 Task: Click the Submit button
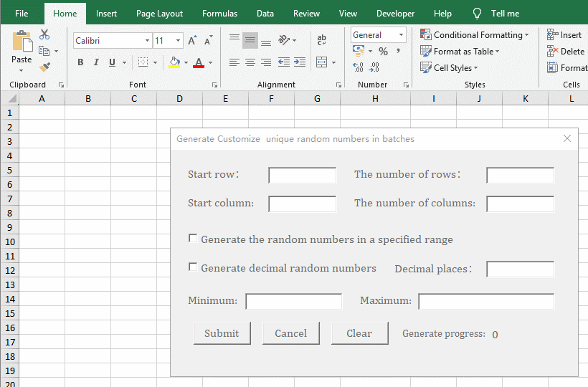[x=222, y=333]
